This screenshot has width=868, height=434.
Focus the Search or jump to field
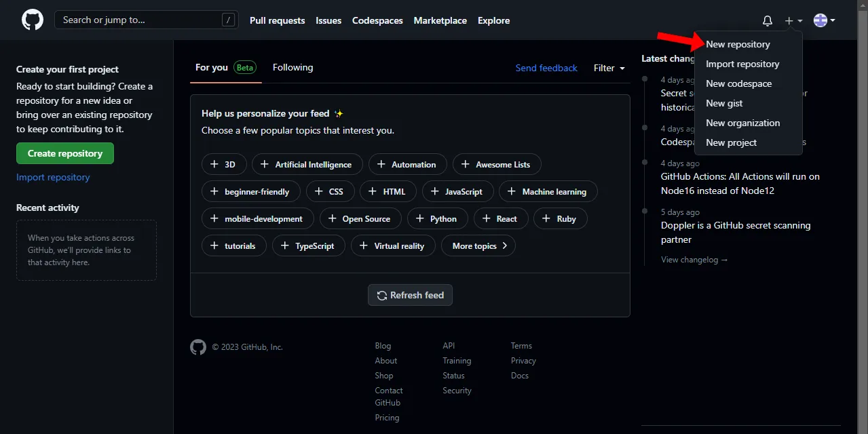(147, 20)
